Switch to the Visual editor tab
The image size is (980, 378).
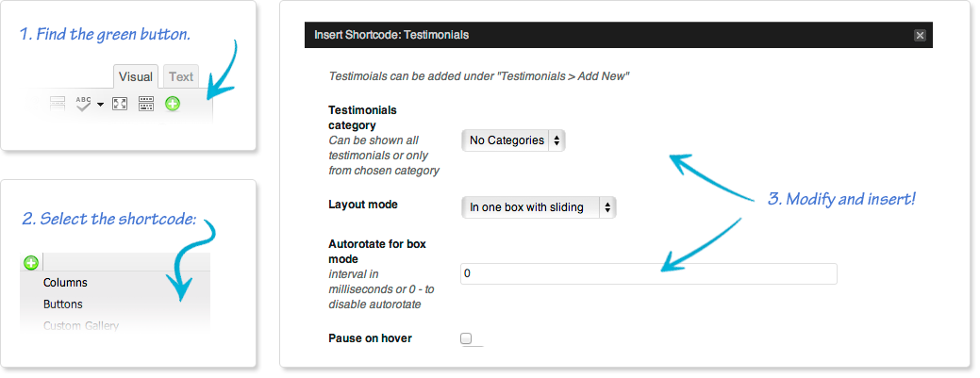[136, 77]
